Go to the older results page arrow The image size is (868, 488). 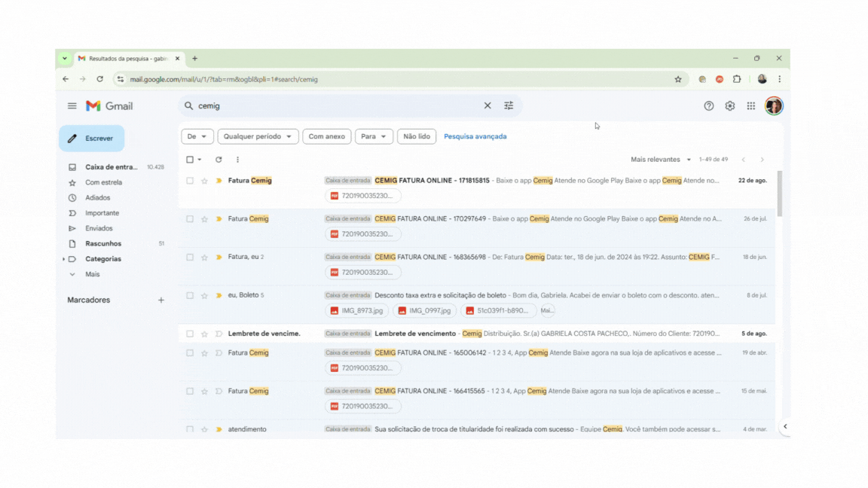coord(762,160)
